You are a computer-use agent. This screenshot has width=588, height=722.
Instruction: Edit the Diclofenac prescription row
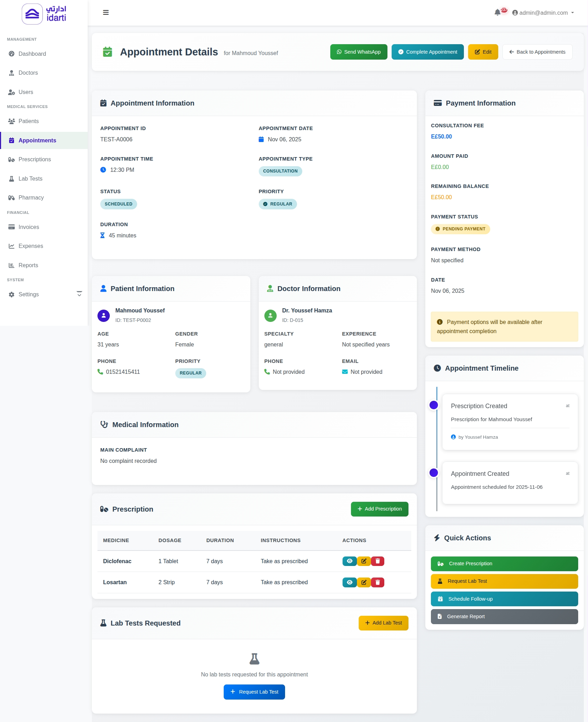click(364, 561)
